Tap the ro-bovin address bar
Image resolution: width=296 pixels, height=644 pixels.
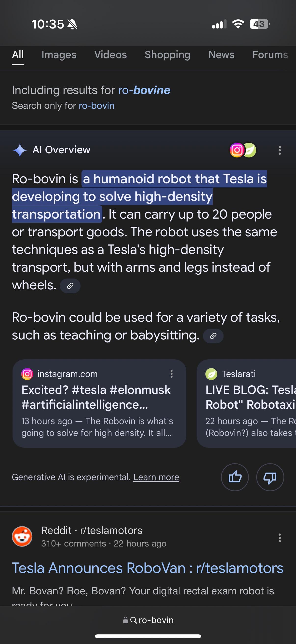[x=148, y=620]
